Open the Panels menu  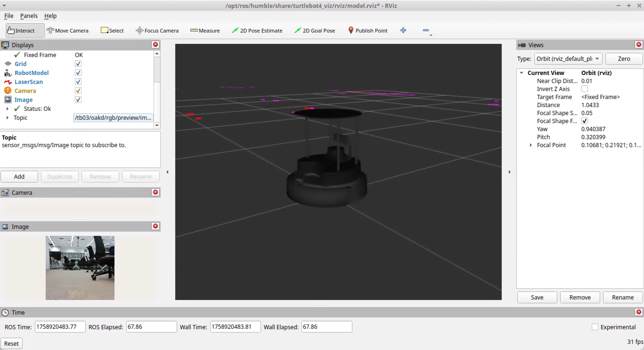pos(29,16)
